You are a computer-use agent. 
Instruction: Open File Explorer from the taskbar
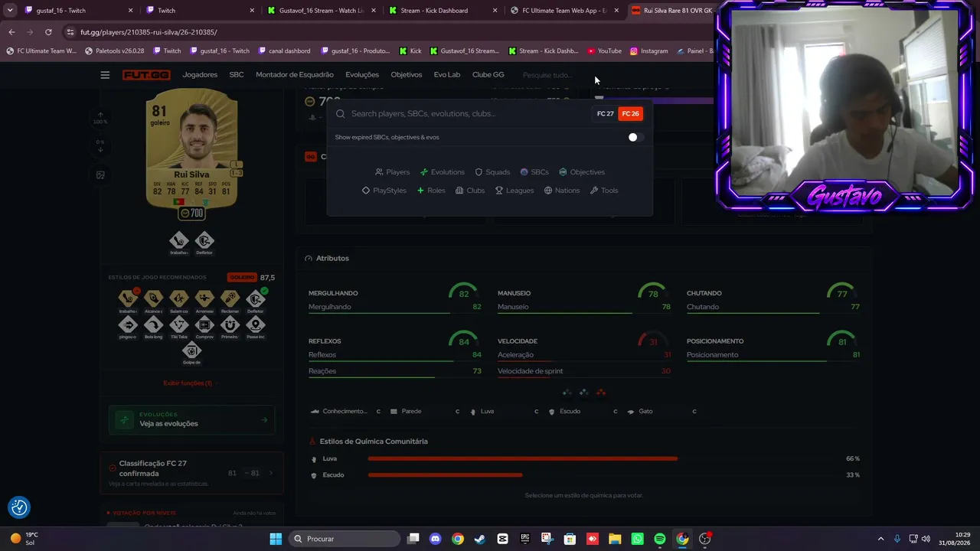[x=615, y=539]
